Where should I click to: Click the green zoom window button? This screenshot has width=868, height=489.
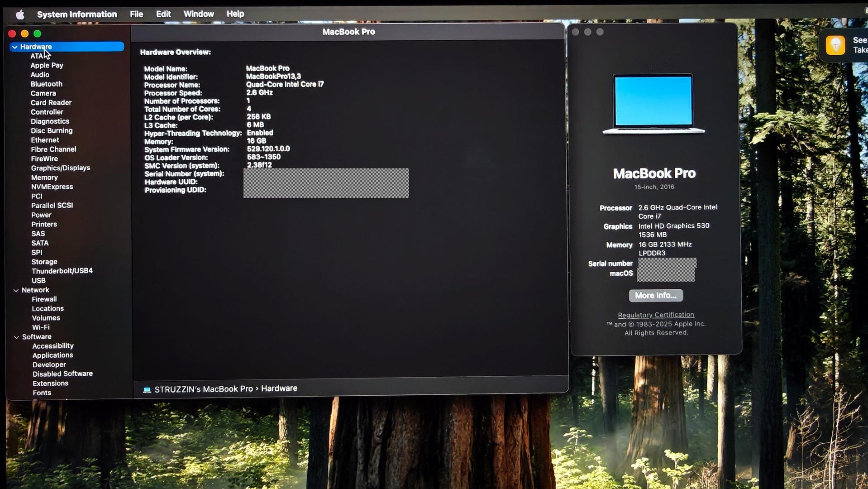tap(38, 34)
